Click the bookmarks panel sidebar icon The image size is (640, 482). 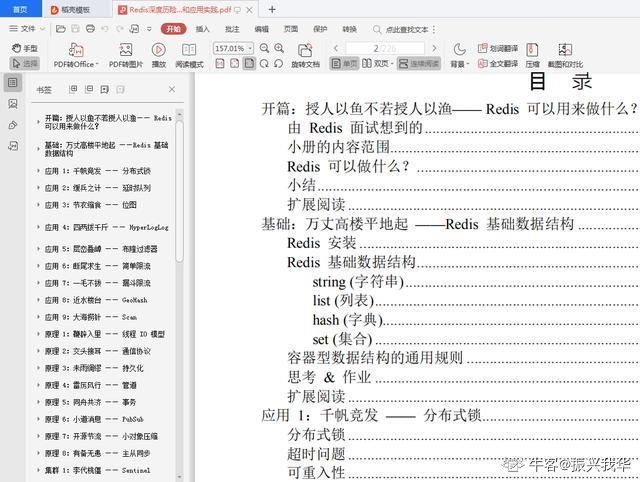click(x=13, y=83)
